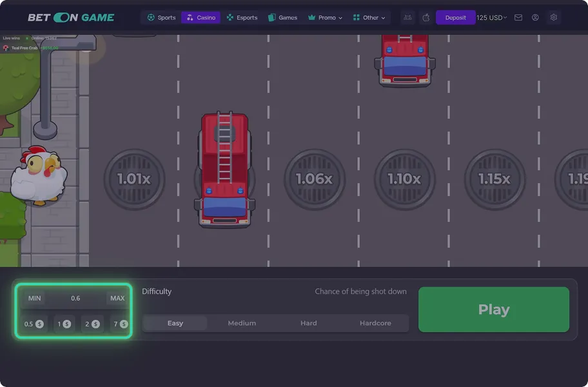Click the 1.06x manhole multiplier

click(x=314, y=179)
